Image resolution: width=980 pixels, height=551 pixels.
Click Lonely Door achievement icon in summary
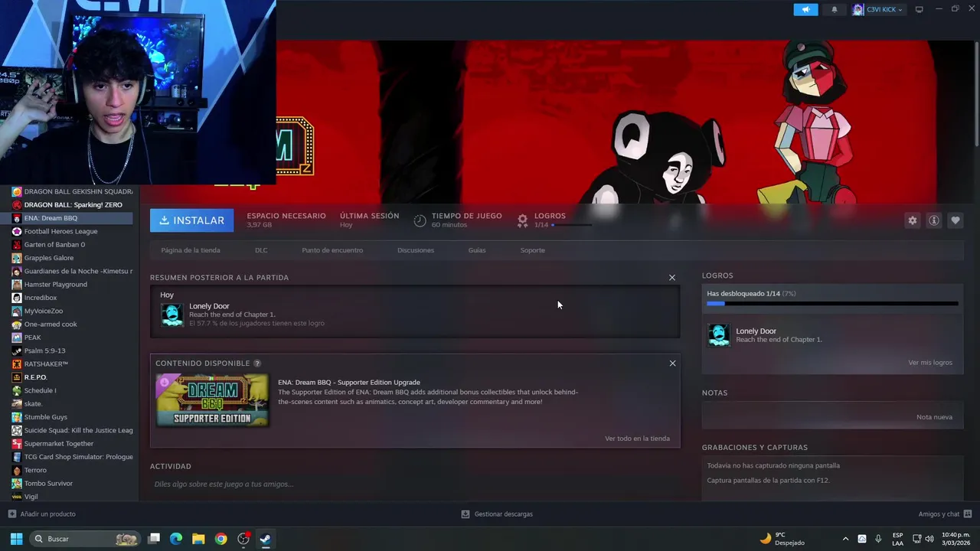pyautogui.click(x=172, y=315)
